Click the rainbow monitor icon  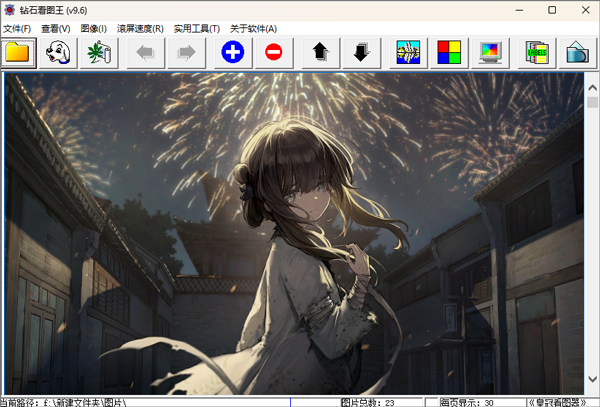coord(490,52)
